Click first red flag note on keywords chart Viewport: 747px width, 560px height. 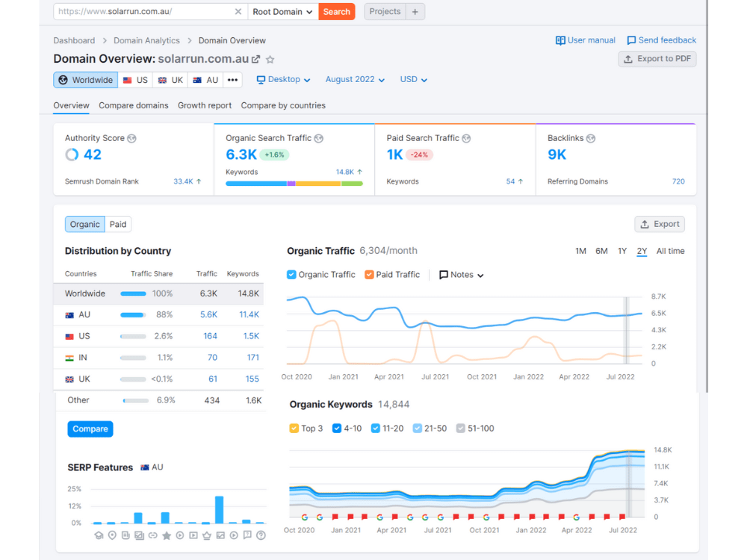coord(335,517)
